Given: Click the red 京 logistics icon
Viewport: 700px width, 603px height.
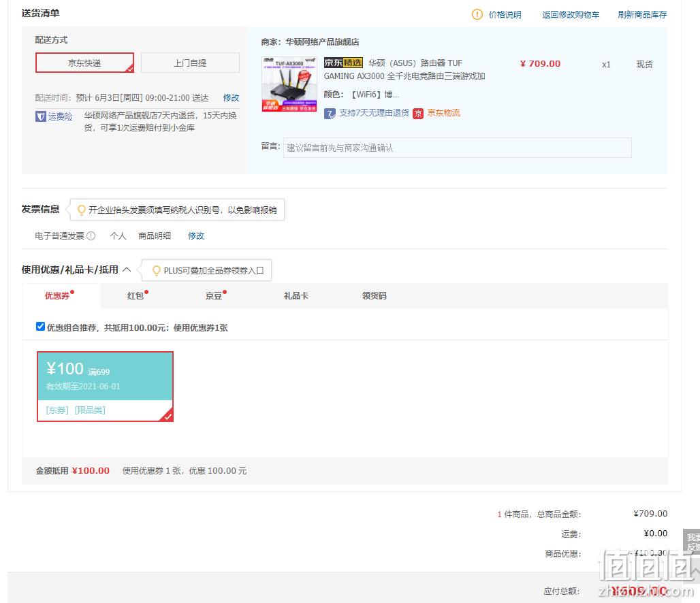Looking at the screenshot, I should 418,114.
